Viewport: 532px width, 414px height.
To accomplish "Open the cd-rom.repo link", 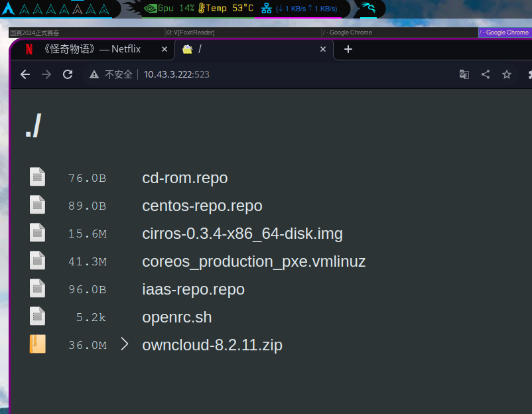I will point(184,178).
